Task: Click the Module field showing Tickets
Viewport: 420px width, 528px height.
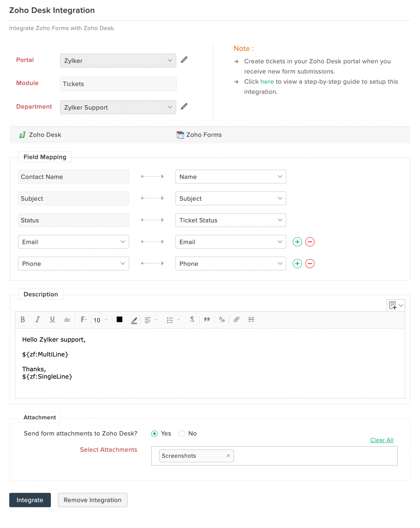Action: pyautogui.click(x=118, y=84)
